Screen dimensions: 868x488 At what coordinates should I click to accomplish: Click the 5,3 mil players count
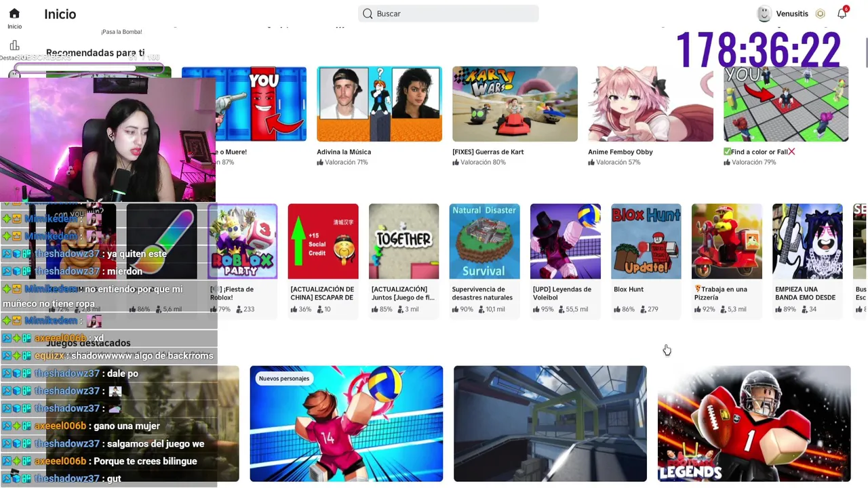(x=734, y=309)
